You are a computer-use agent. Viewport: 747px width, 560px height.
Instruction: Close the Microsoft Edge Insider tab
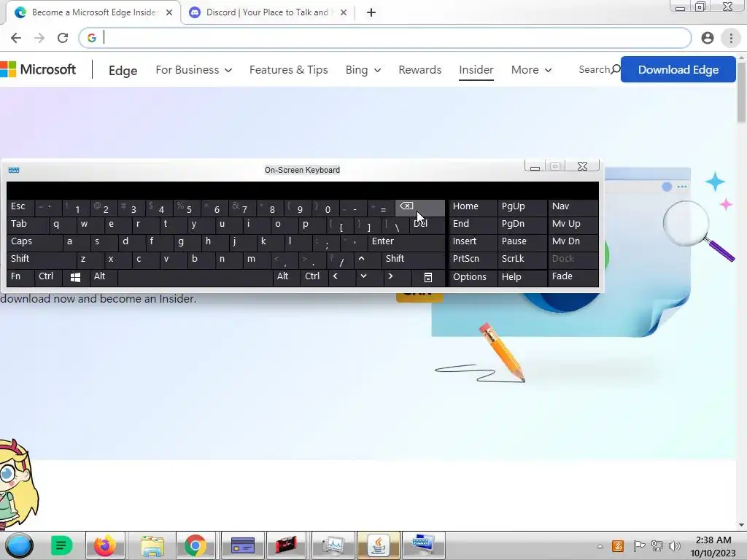pos(169,12)
